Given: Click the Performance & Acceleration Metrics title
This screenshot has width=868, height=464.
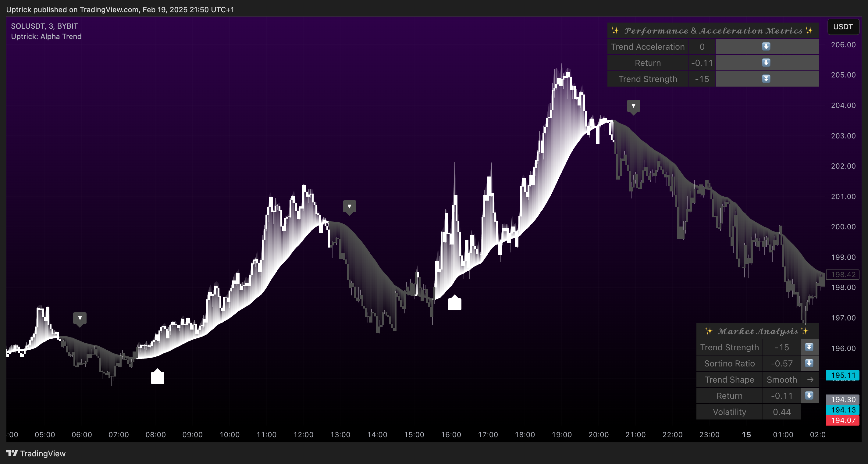Looking at the screenshot, I should tap(713, 31).
